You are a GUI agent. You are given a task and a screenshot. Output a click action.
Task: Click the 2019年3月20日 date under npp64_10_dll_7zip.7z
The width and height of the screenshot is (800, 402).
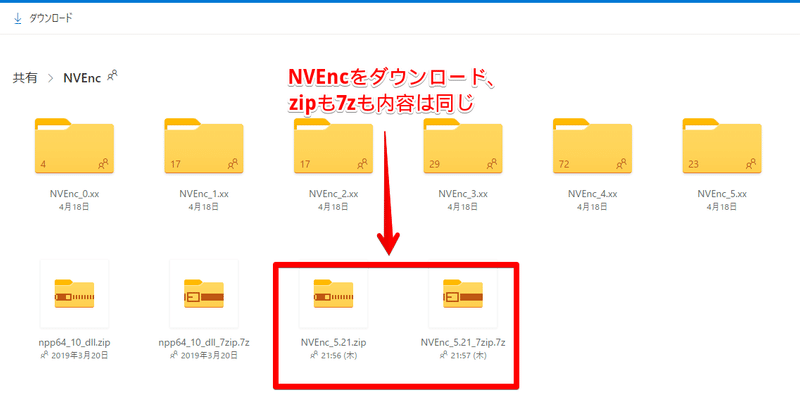tap(209, 356)
